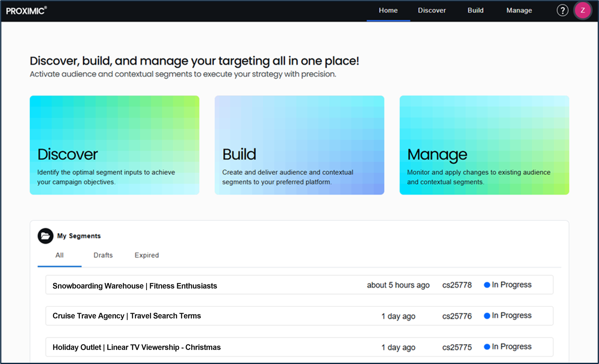Screen dimensions: 599x364
Task: Open the Discover nav item
Action: 432,10
